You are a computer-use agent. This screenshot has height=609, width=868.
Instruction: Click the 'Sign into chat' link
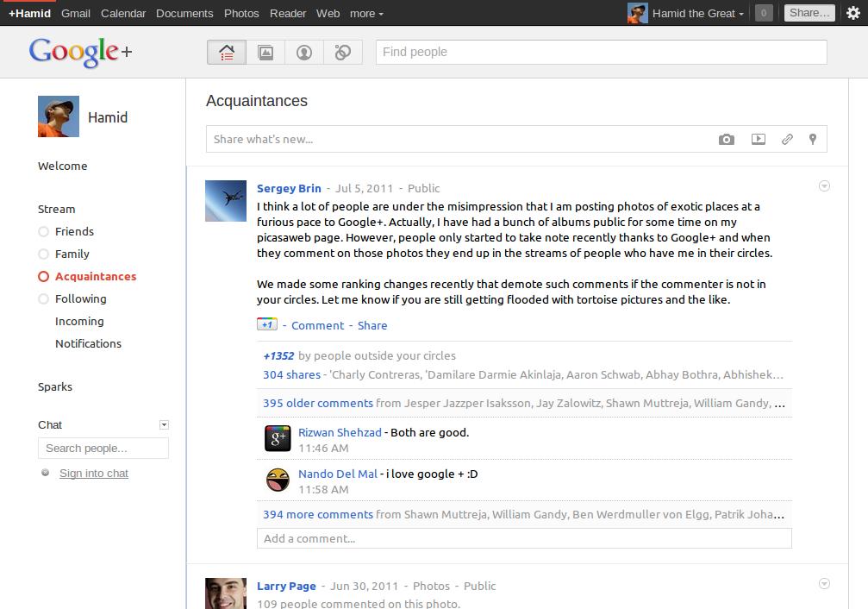pyautogui.click(x=94, y=473)
